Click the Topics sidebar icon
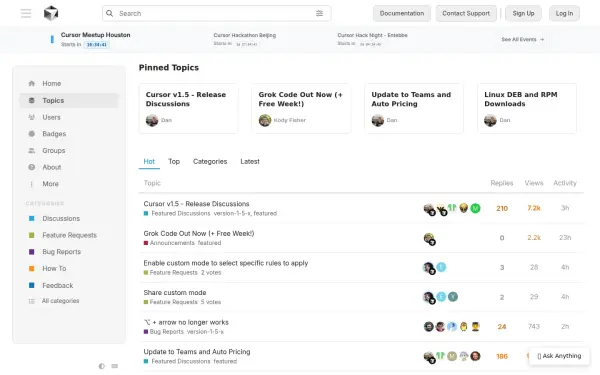Image resolution: width=600 pixels, height=375 pixels. coord(32,100)
